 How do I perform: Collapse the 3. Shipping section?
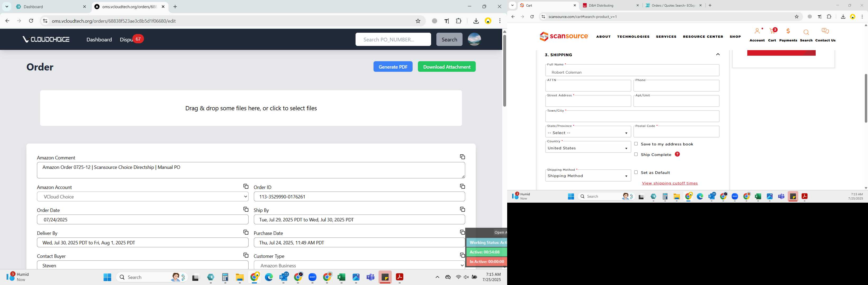(718, 55)
